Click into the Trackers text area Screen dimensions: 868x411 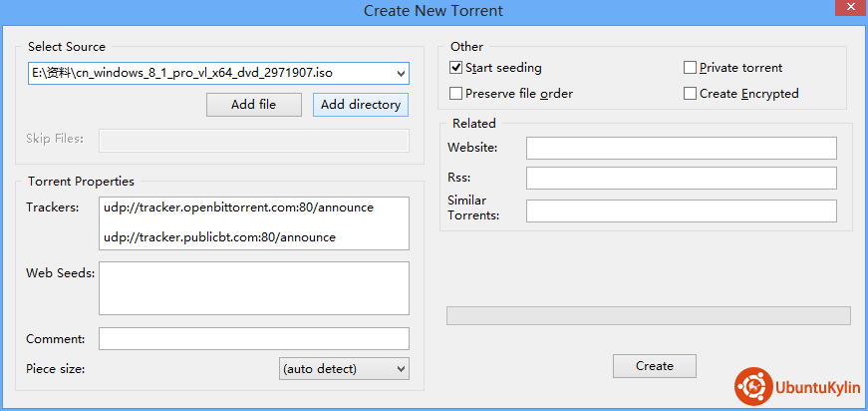pos(254,223)
